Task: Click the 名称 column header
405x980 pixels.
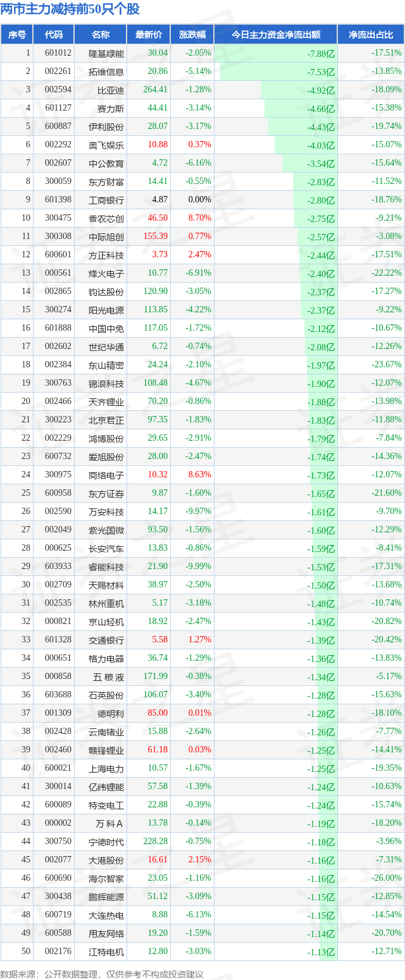Action: 100,35
